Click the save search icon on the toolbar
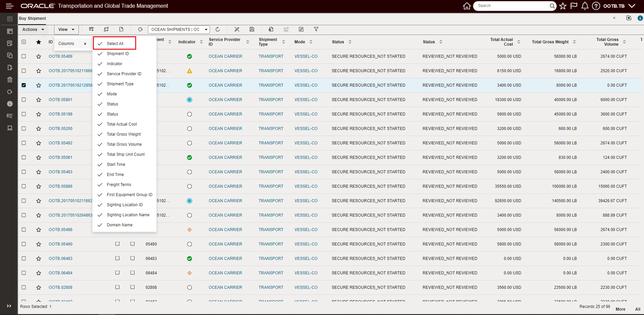Screen dimensions: 644x315 252,30
